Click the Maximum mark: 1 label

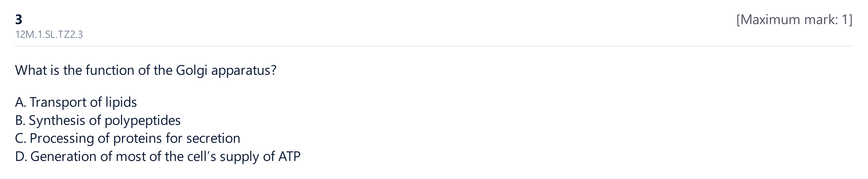tap(794, 20)
